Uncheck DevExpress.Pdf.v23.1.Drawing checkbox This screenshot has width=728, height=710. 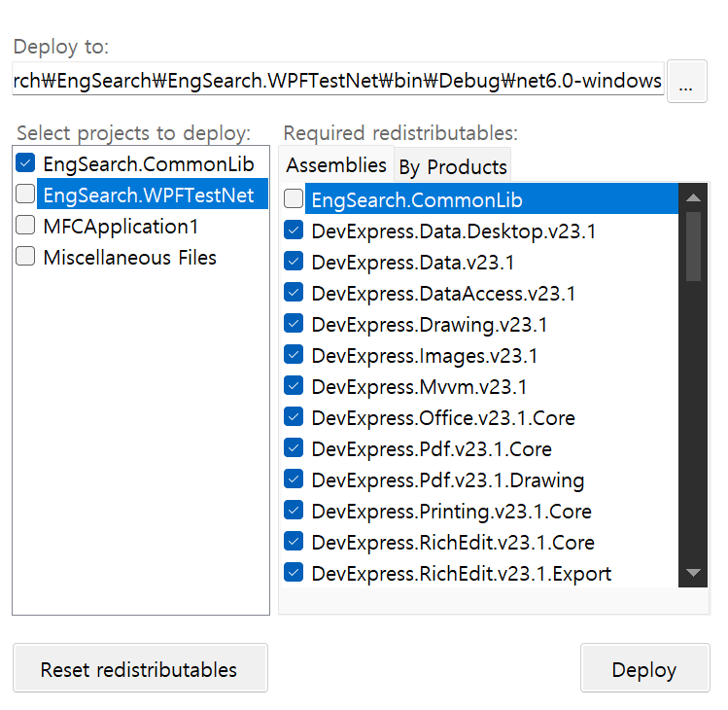click(x=294, y=479)
